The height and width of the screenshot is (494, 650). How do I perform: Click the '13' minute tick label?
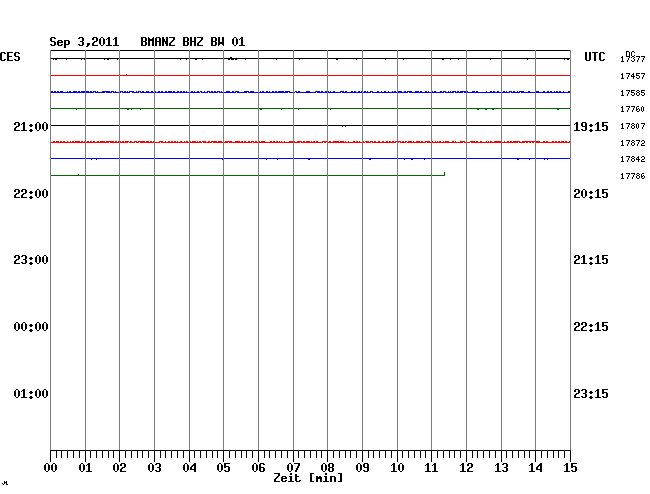[501, 468]
